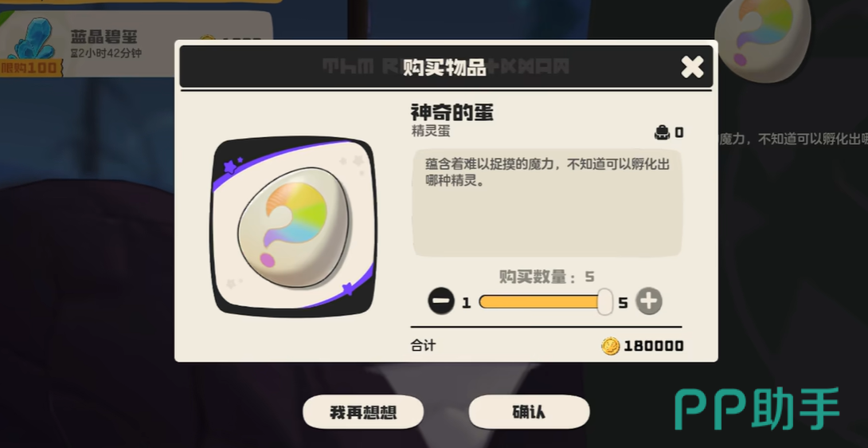
Task: Increase quantity with the plus button
Action: [649, 302]
